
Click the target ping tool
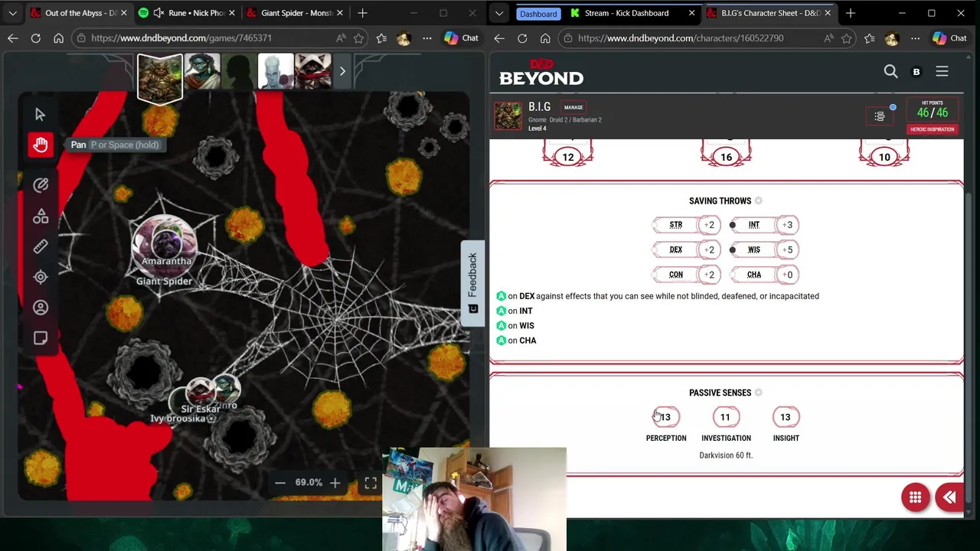click(x=41, y=277)
